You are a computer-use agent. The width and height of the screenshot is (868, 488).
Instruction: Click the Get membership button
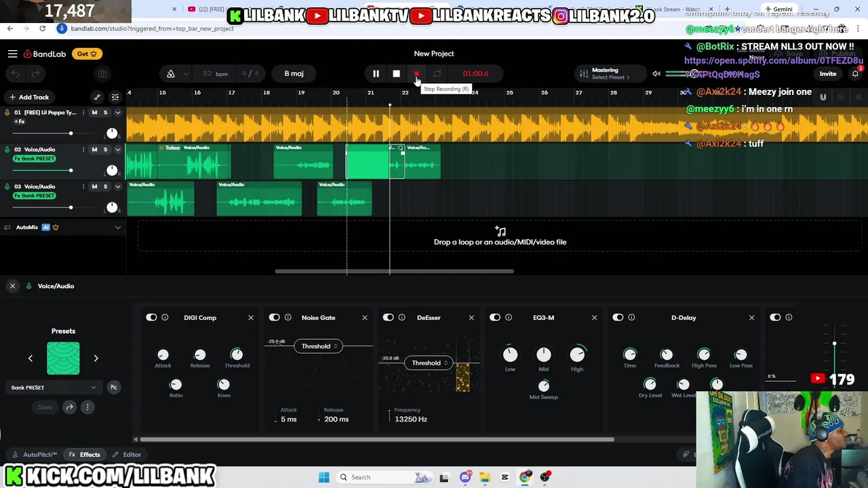87,54
